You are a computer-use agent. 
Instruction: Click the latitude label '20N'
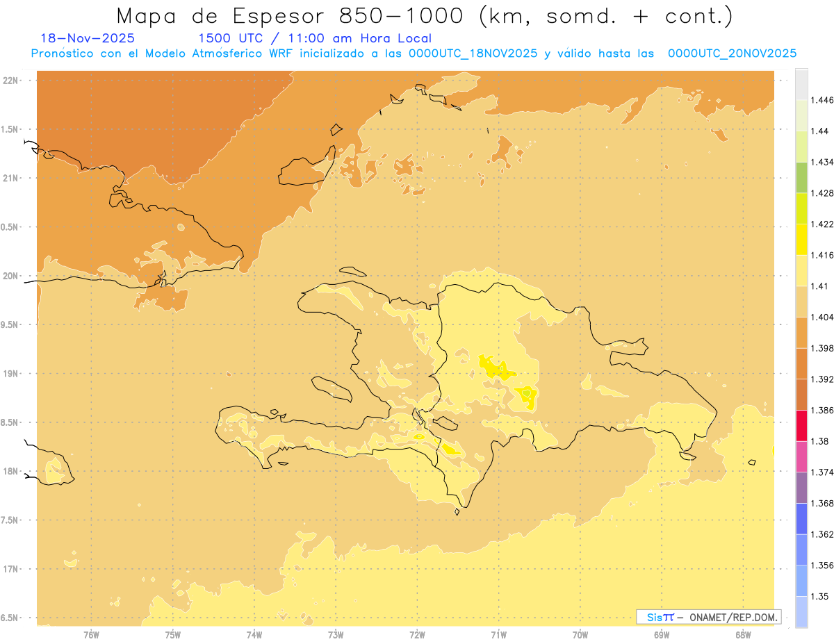[x=11, y=276]
